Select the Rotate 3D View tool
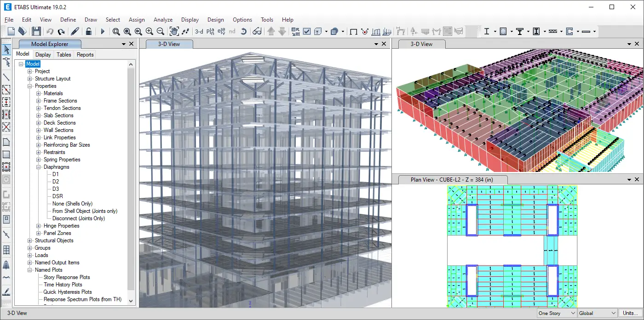 point(244,31)
